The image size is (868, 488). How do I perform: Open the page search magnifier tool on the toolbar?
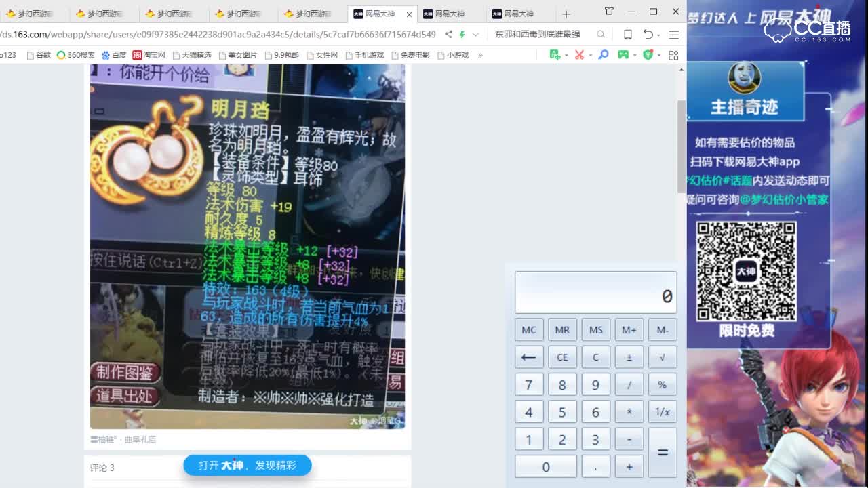click(x=601, y=55)
